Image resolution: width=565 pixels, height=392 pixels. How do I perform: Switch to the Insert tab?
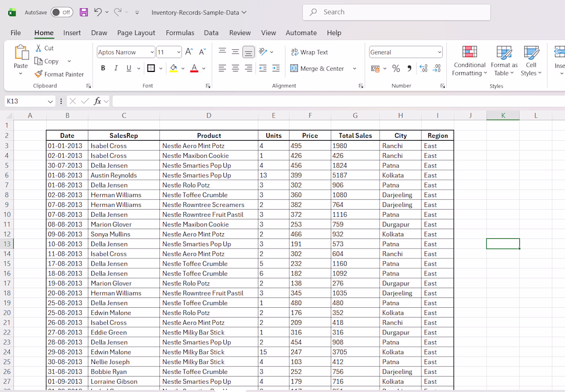point(72,33)
